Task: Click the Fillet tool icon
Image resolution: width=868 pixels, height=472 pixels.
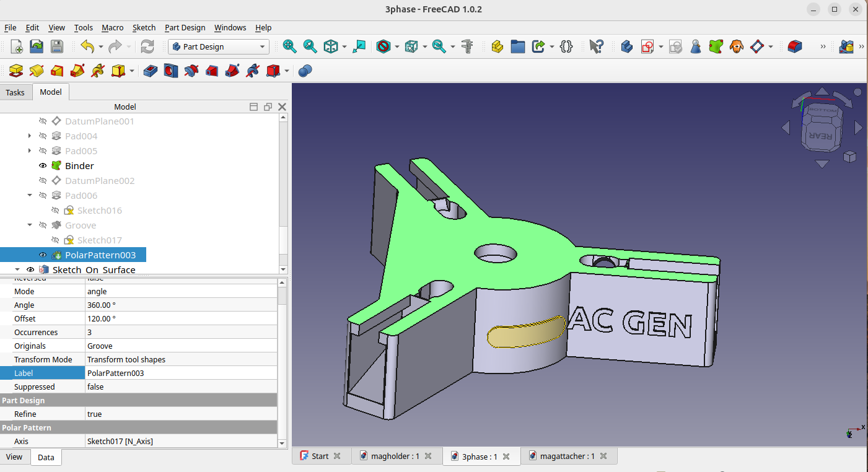Action: pos(794,46)
